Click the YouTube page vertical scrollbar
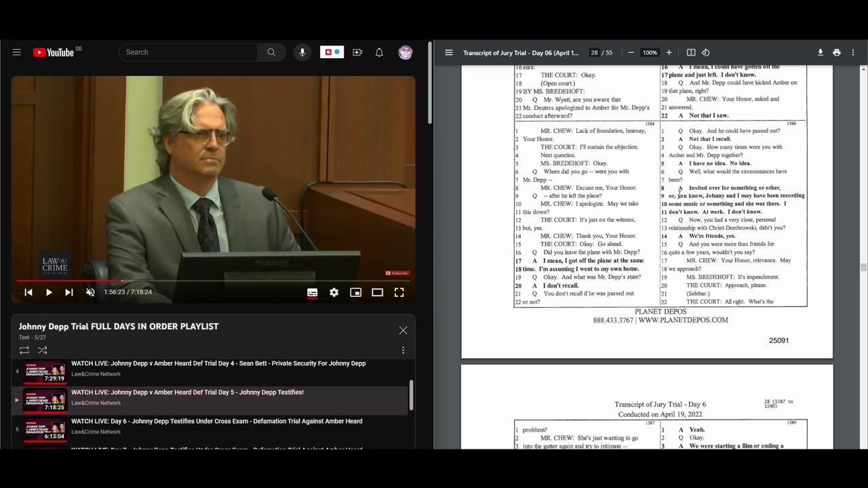The width and height of the screenshot is (868, 488). 429,83
